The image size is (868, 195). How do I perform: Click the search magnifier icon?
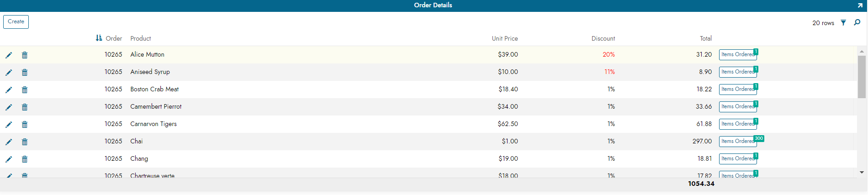click(x=857, y=22)
